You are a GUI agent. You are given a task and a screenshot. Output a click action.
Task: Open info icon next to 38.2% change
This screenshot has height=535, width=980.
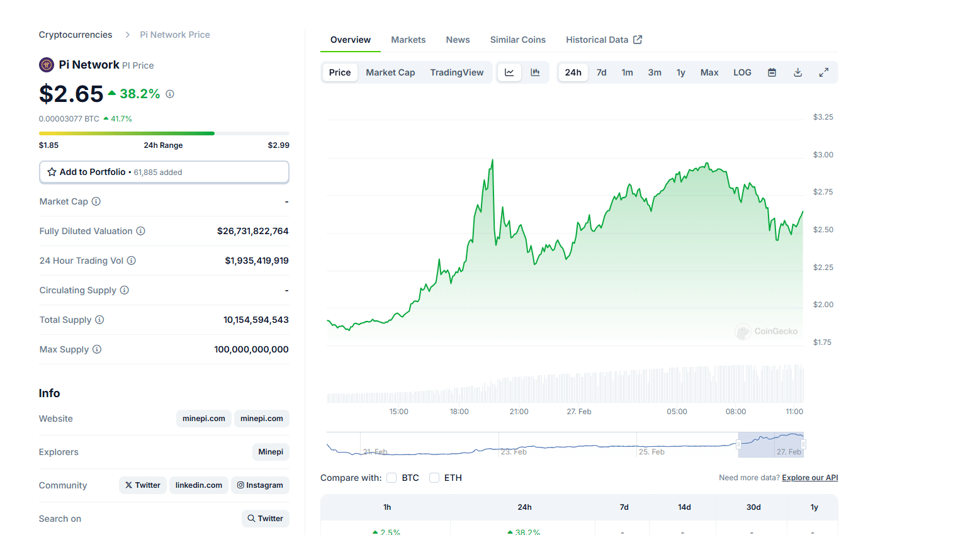pos(170,94)
